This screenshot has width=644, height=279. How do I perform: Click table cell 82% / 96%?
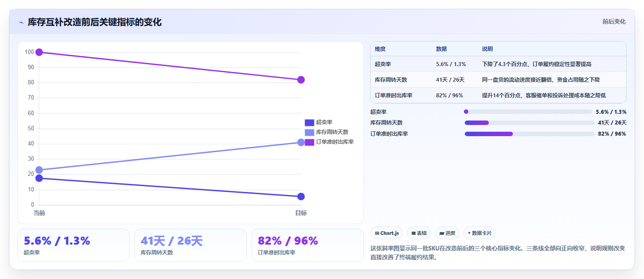[x=450, y=96]
